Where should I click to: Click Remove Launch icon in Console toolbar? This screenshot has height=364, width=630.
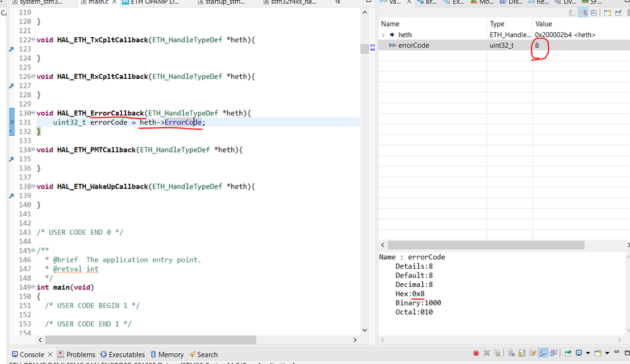[487, 353]
